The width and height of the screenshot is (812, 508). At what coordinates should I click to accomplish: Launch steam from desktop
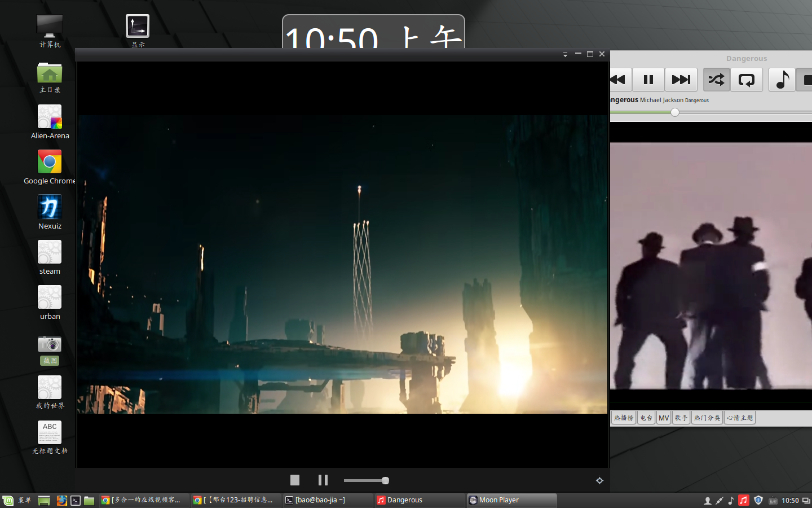[x=50, y=257]
